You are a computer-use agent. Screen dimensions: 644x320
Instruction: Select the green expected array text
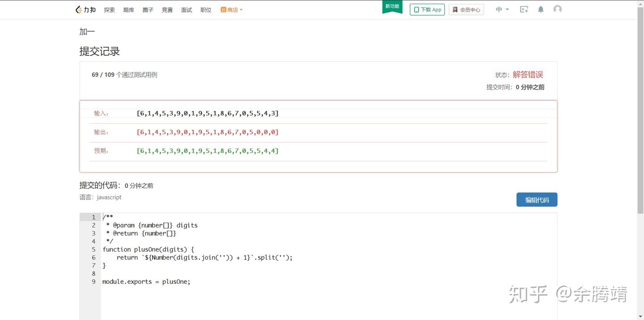point(208,151)
